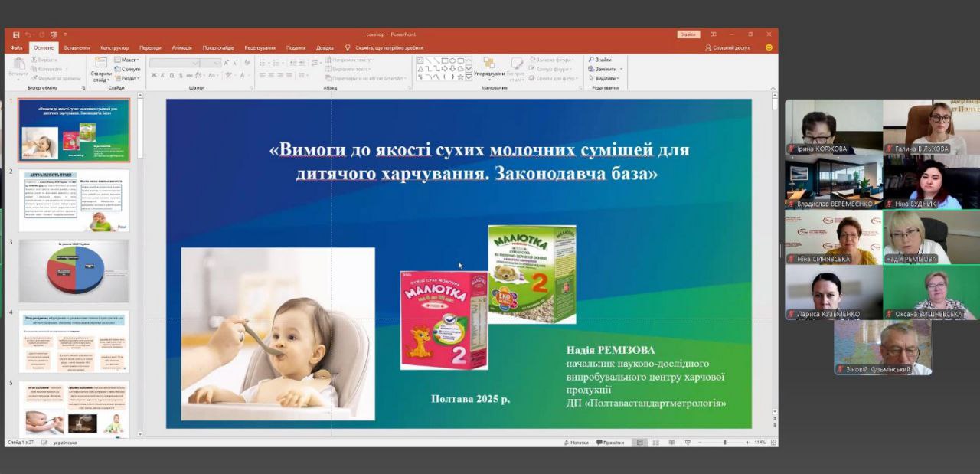Switch to the Вставлення ribbon tab

[77, 47]
